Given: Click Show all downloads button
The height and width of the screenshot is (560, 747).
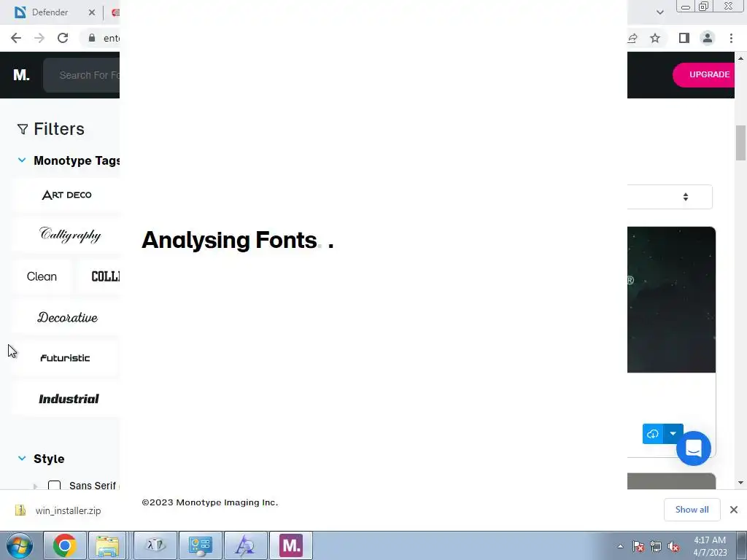Looking at the screenshot, I should pyautogui.click(x=692, y=510).
